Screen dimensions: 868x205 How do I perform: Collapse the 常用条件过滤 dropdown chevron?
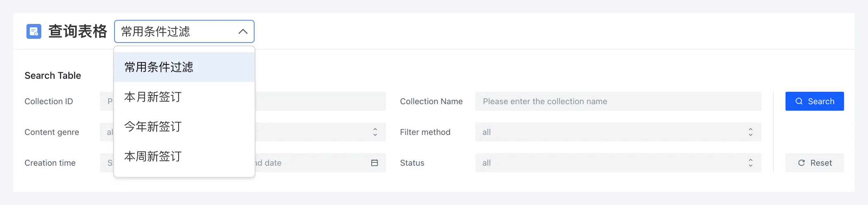243,31
